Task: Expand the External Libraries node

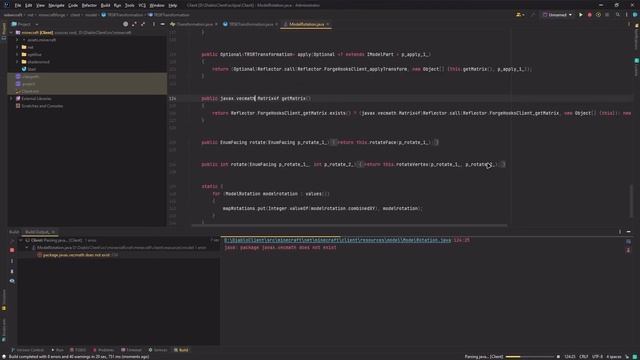Action: pos(11,98)
